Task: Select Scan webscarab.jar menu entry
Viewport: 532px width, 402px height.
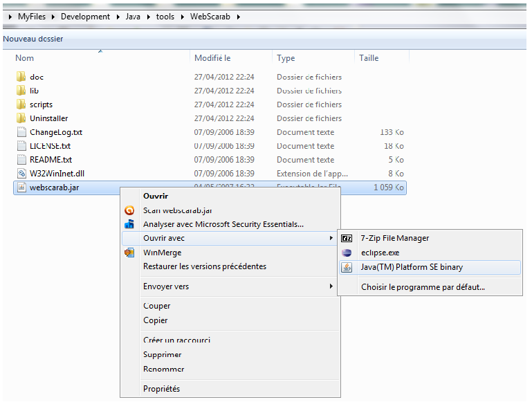Action: (230, 210)
